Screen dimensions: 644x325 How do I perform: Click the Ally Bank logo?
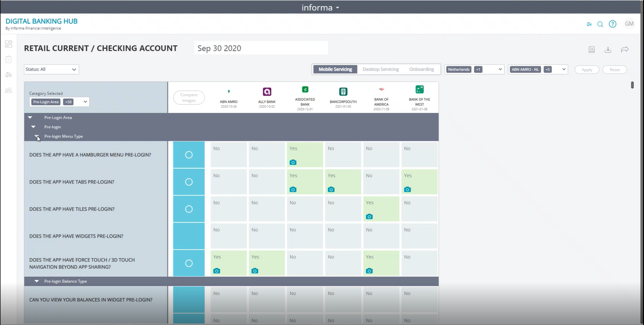[x=267, y=91]
